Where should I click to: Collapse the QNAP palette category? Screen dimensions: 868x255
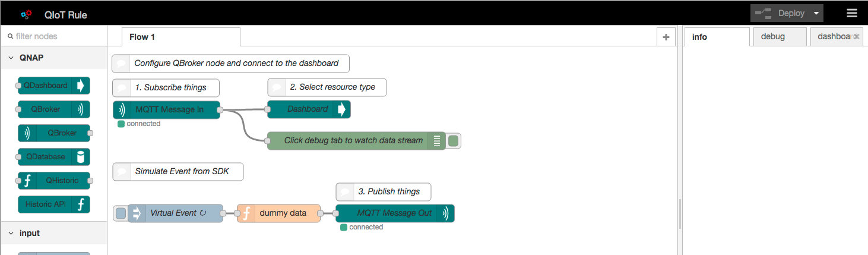pyautogui.click(x=11, y=58)
